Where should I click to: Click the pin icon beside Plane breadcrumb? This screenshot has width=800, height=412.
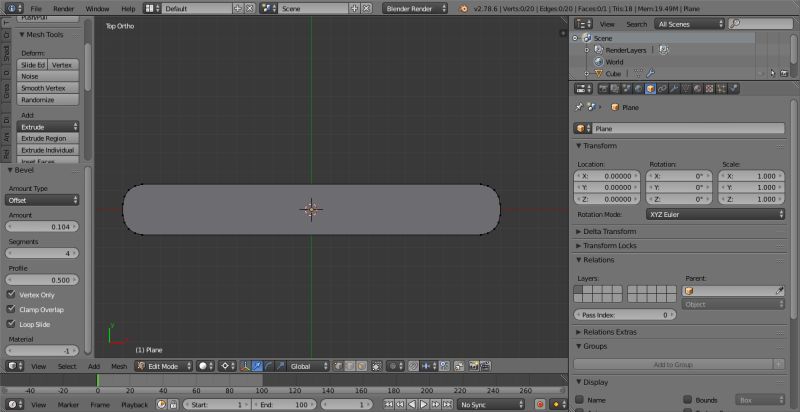[x=579, y=107]
